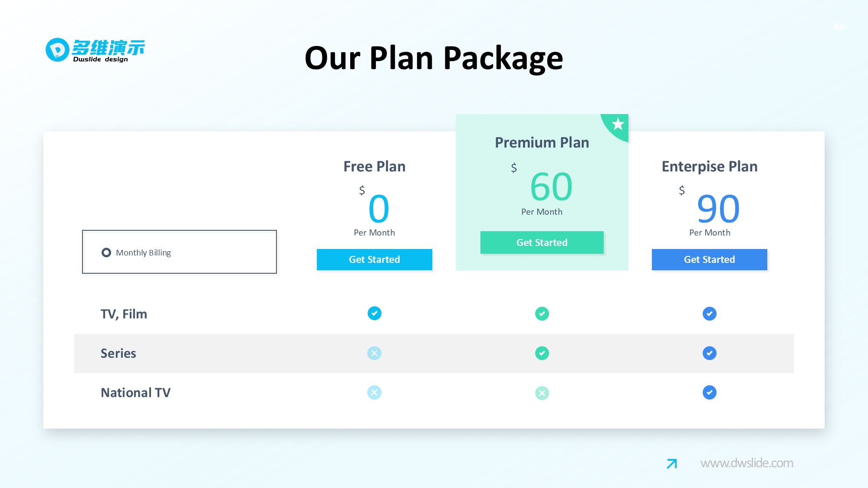The width and height of the screenshot is (868, 488).
Task: Click the Premium National TV cross icon
Action: [x=542, y=393]
